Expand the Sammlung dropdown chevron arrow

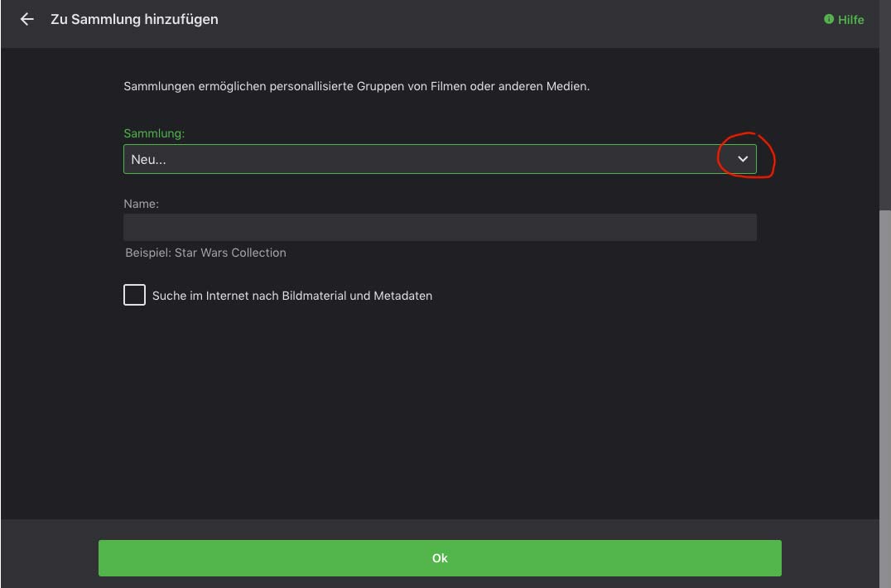coord(743,159)
